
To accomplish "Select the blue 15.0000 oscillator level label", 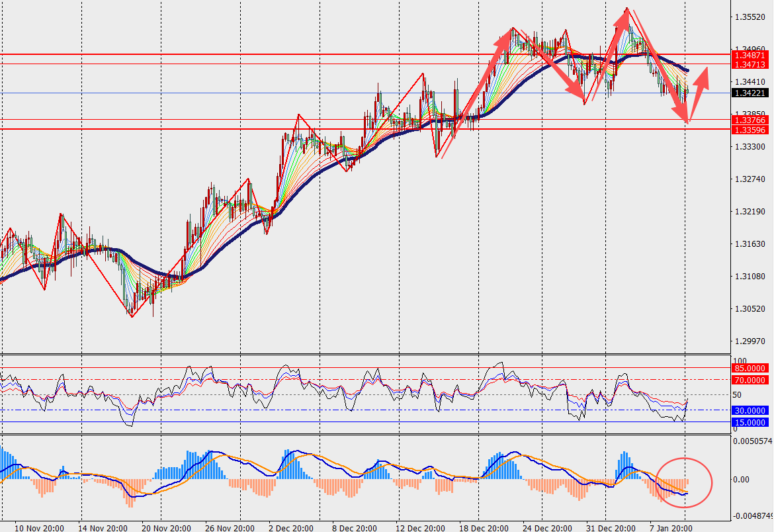I will click(749, 422).
